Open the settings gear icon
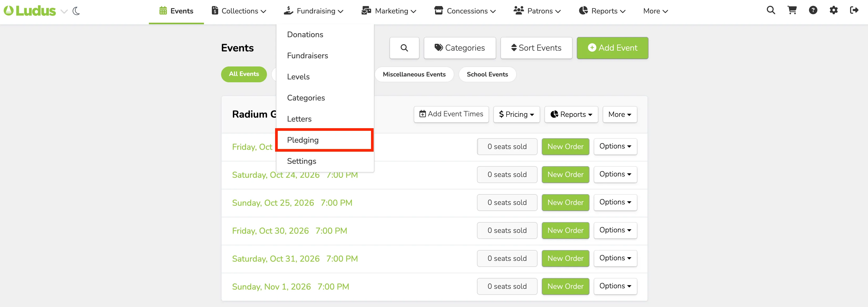Viewport: 868px width, 307px height. pyautogui.click(x=833, y=10)
